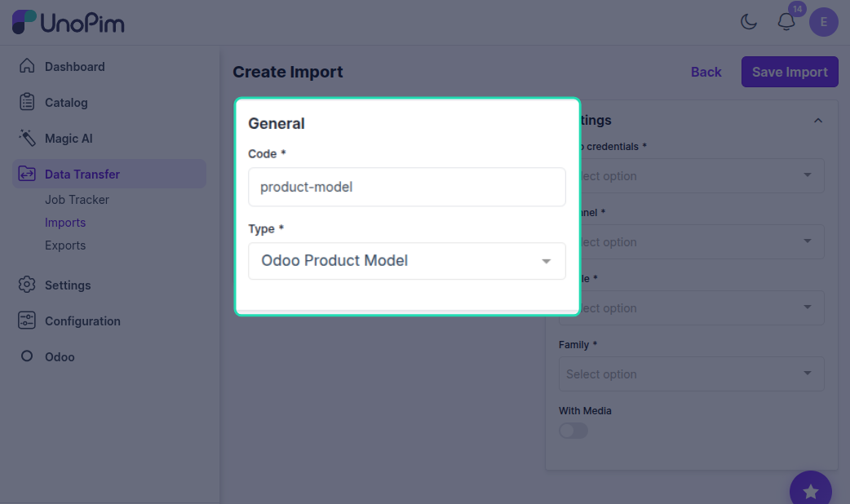Click the Data Transfer arrows icon
This screenshot has height=504, width=850.
[27, 174]
